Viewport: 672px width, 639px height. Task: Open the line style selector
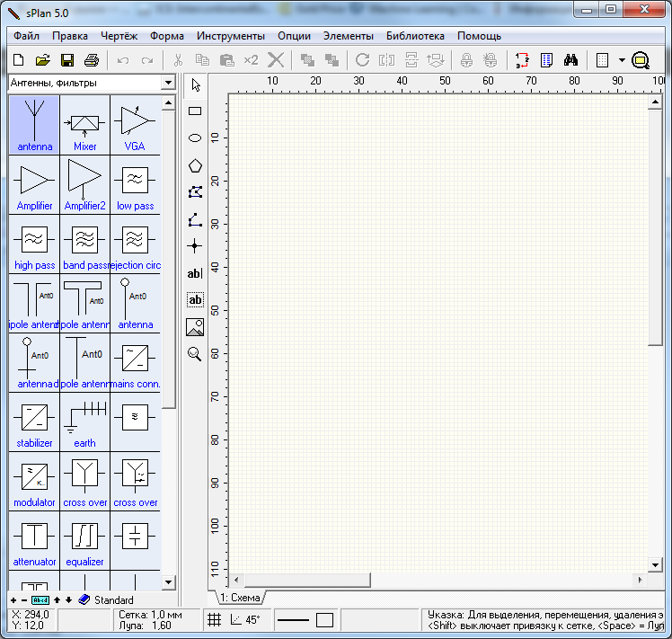(x=292, y=620)
